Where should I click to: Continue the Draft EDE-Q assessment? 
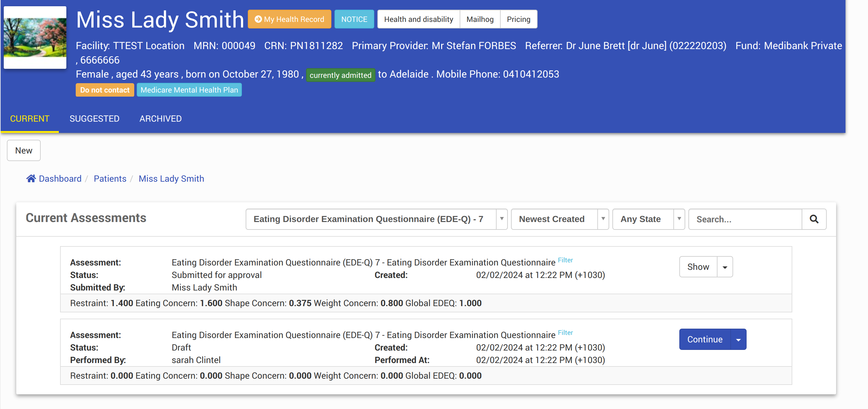coord(705,340)
